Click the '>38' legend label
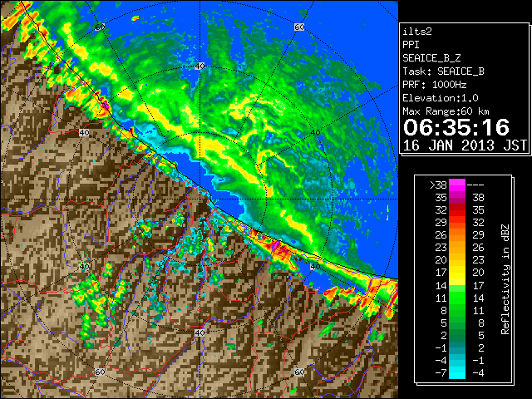Viewport: 532px width, 399px height. click(x=438, y=185)
